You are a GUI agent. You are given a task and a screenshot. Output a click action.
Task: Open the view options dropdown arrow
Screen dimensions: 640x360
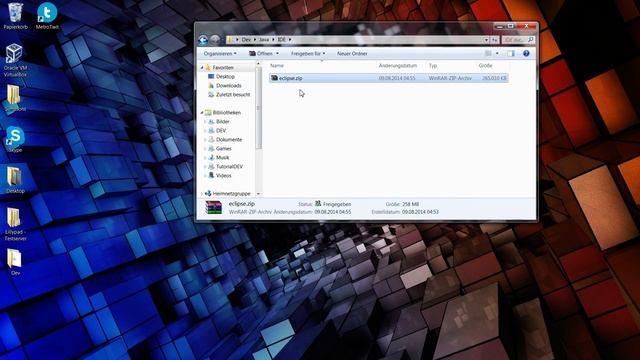point(497,53)
